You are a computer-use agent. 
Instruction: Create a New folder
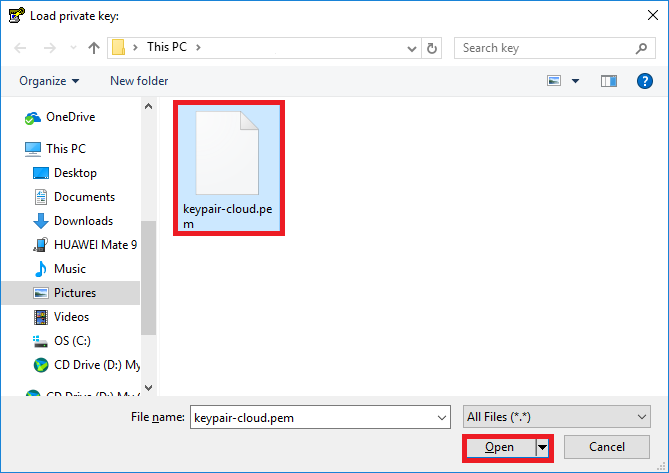(x=139, y=81)
